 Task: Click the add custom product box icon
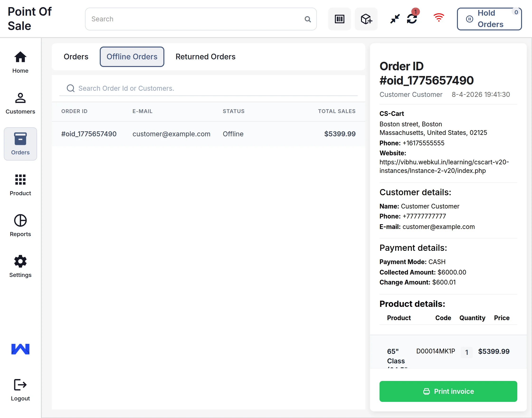click(366, 19)
